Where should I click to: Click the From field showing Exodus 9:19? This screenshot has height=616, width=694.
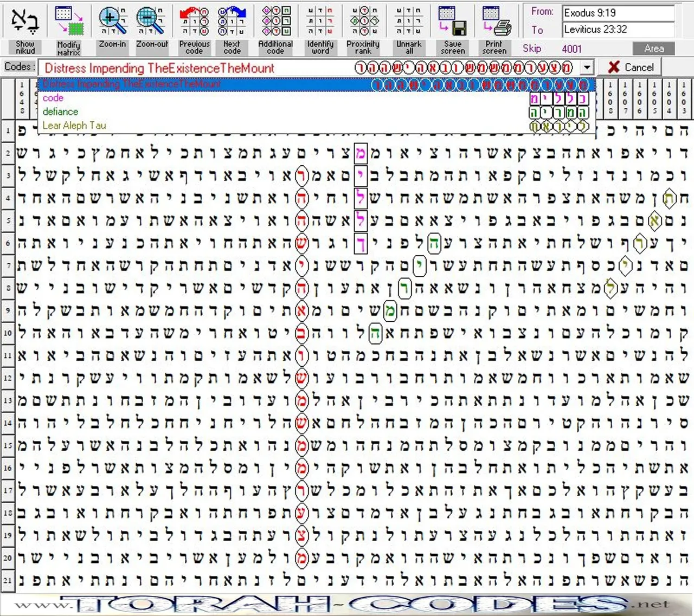[618, 12]
